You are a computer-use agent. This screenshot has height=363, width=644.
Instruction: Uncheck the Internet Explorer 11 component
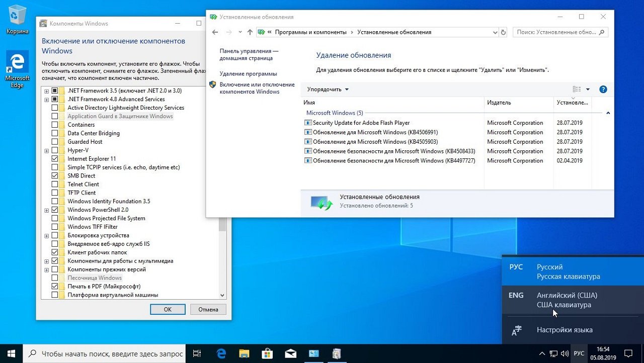click(x=55, y=159)
